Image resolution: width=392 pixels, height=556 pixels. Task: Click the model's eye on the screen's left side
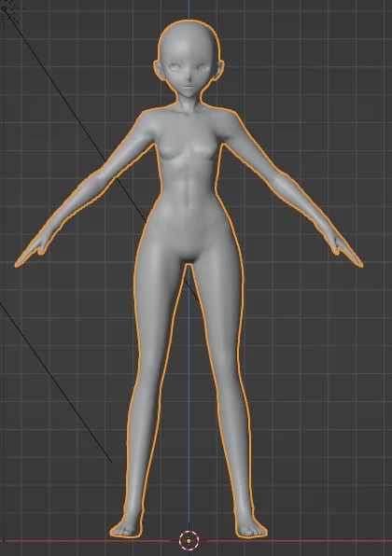(x=175, y=67)
